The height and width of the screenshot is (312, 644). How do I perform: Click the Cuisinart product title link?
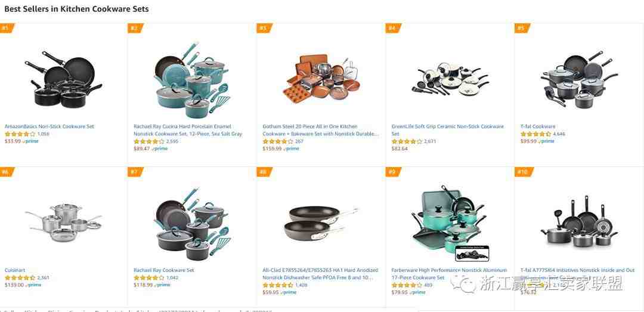(x=15, y=270)
